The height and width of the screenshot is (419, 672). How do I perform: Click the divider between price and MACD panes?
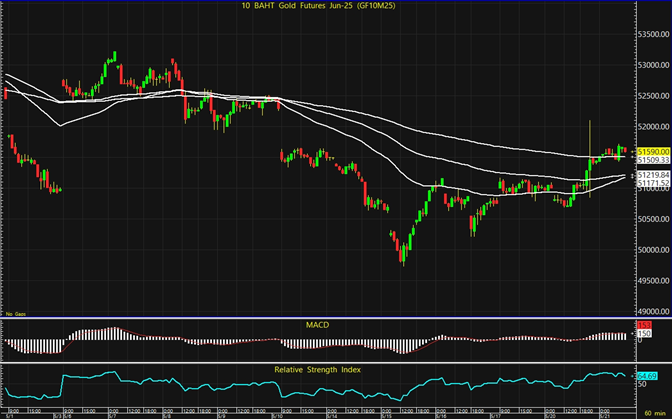click(320, 318)
